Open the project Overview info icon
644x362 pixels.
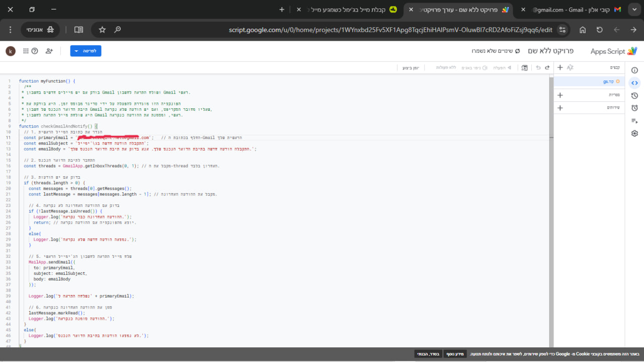click(x=634, y=70)
